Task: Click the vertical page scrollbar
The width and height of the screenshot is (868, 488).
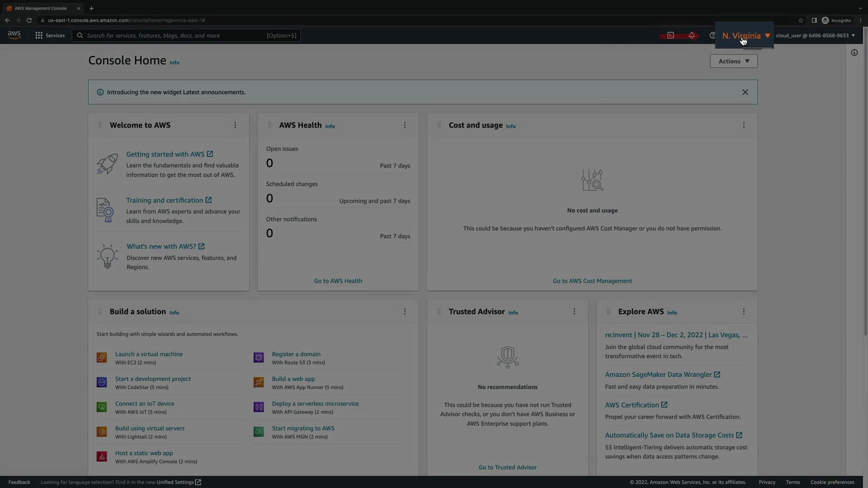Action: (x=865, y=181)
